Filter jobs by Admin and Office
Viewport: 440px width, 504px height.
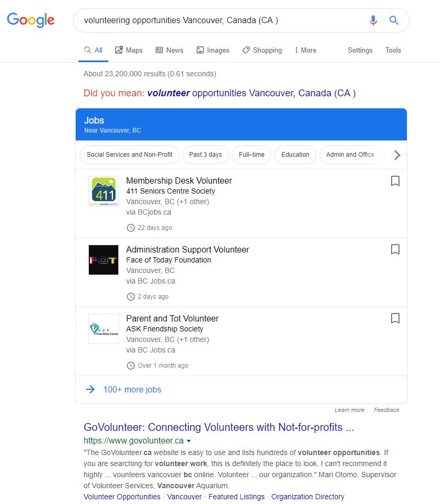350,155
